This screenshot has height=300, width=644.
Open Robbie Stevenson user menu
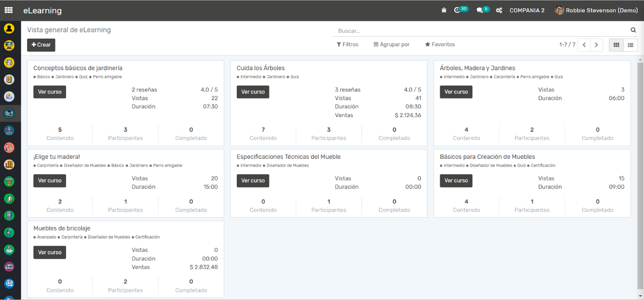pos(596,10)
